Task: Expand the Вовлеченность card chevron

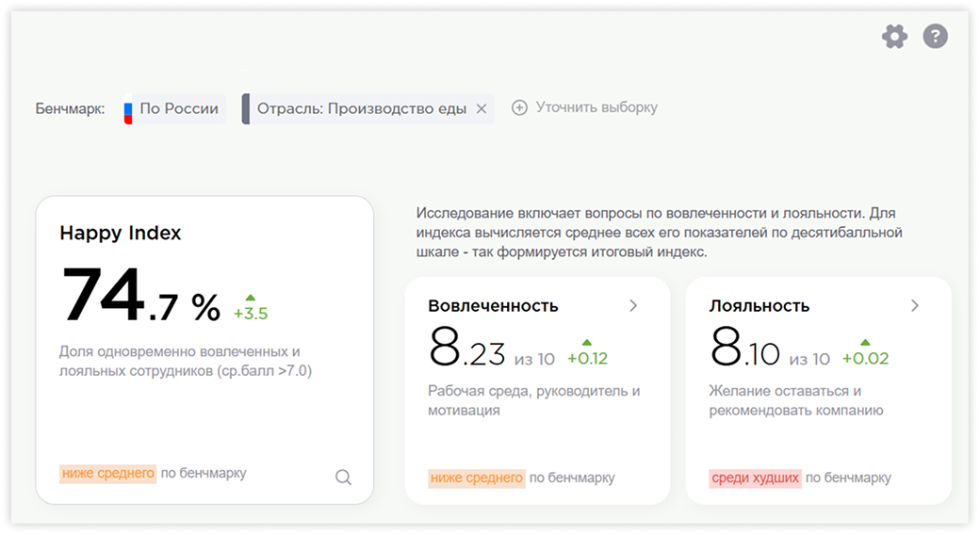Action: [x=633, y=305]
